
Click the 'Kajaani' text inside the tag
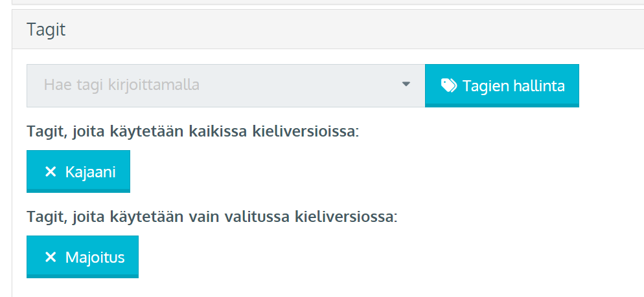pos(90,172)
